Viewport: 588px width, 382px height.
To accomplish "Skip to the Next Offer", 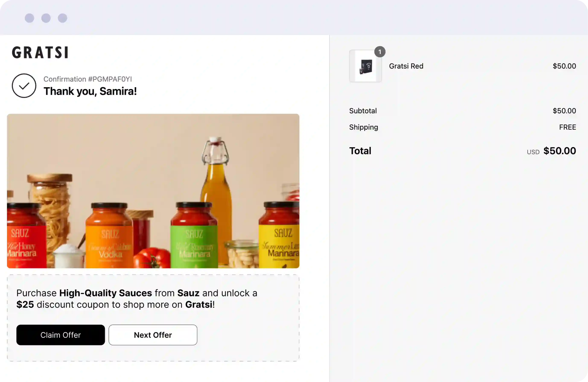I will [153, 335].
